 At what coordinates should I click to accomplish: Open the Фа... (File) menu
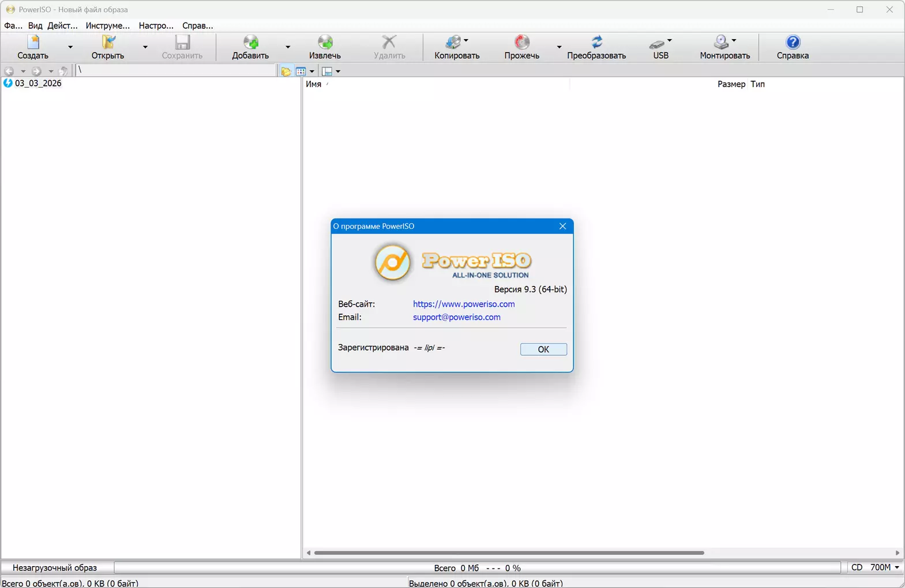tap(13, 25)
